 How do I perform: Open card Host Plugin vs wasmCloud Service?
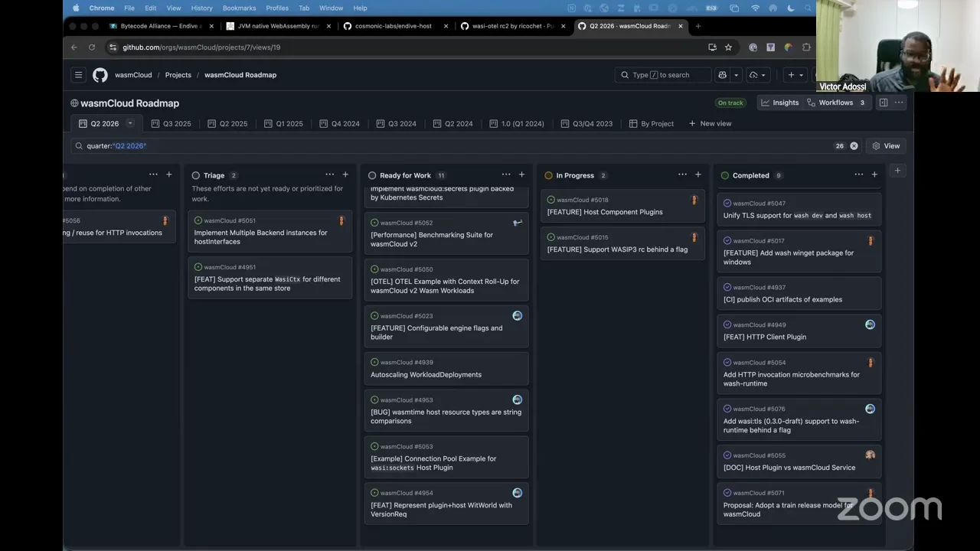pos(799,462)
